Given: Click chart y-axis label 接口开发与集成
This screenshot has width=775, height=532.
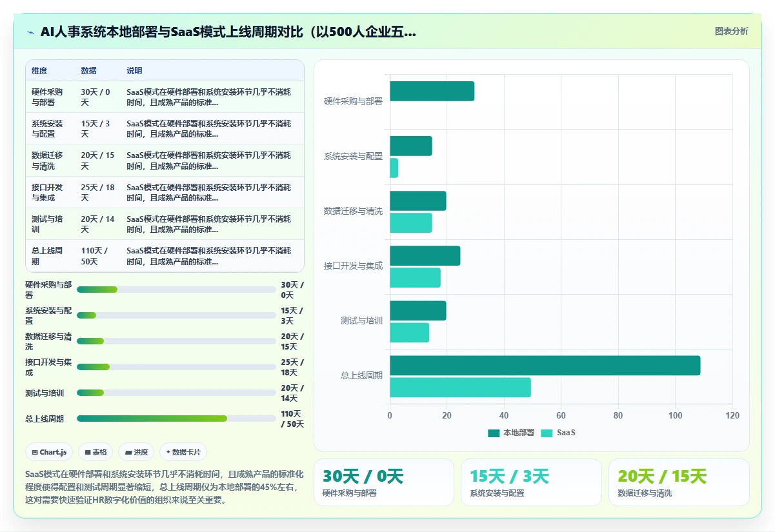Looking at the screenshot, I should click(353, 266).
